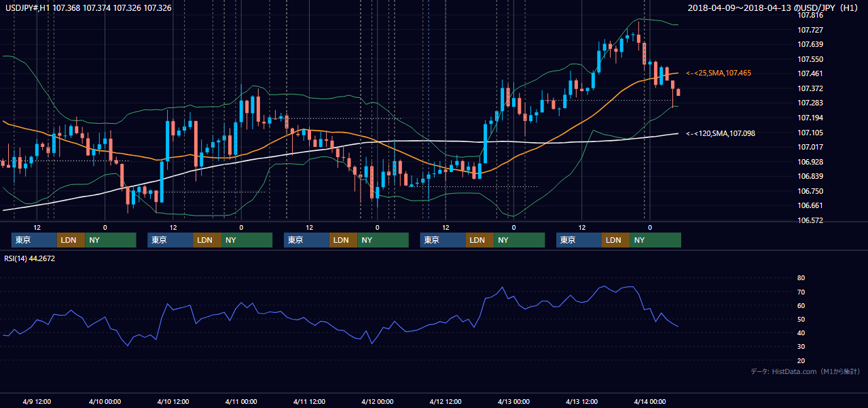This screenshot has width=868, height=408.
Task: Click the 4/11 12:00 time label
Action: click(x=310, y=401)
